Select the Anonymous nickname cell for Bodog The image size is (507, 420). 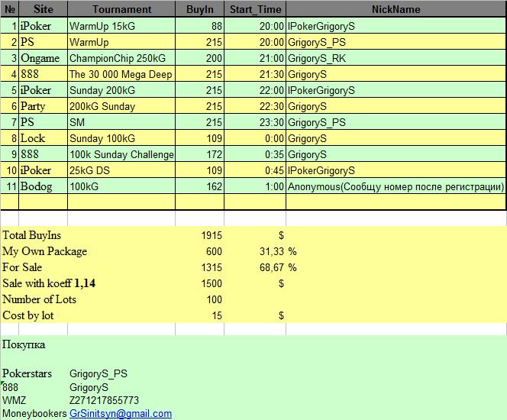tap(396, 186)
